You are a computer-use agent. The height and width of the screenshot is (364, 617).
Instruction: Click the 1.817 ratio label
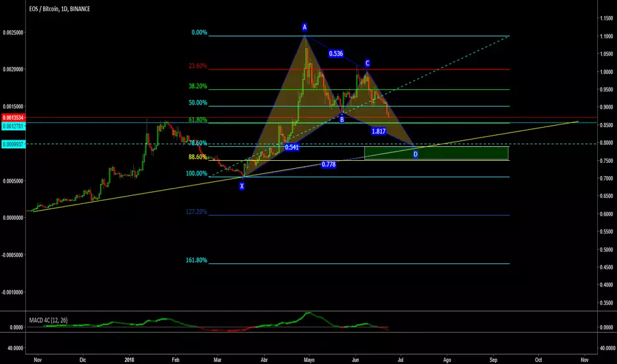click(x=379, y=132)
